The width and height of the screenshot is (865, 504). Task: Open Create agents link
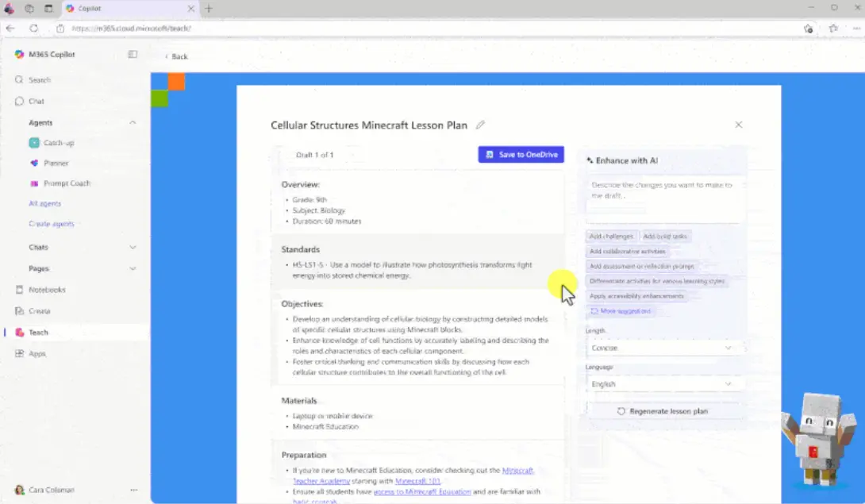[52, 224]
